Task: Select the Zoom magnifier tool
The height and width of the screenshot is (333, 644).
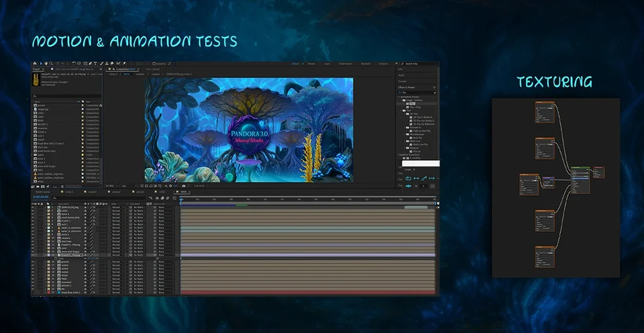Action: coord(52,64)
